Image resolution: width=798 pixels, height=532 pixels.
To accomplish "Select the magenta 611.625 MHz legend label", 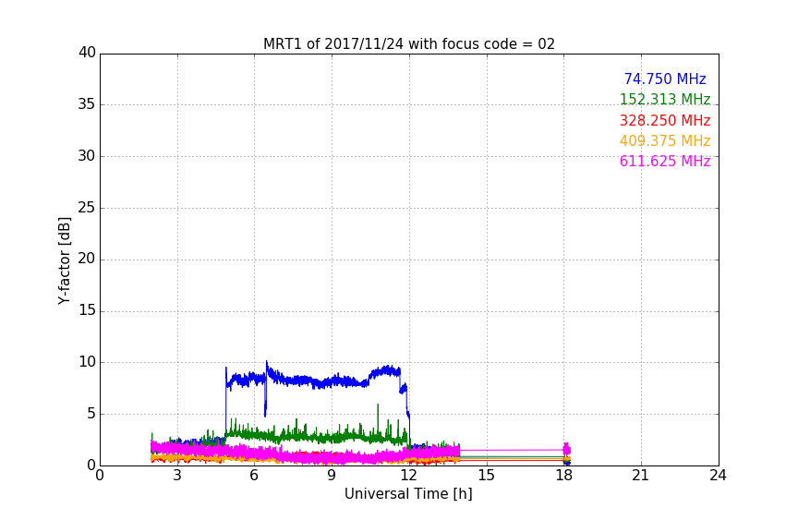I will tap(665, 162).
